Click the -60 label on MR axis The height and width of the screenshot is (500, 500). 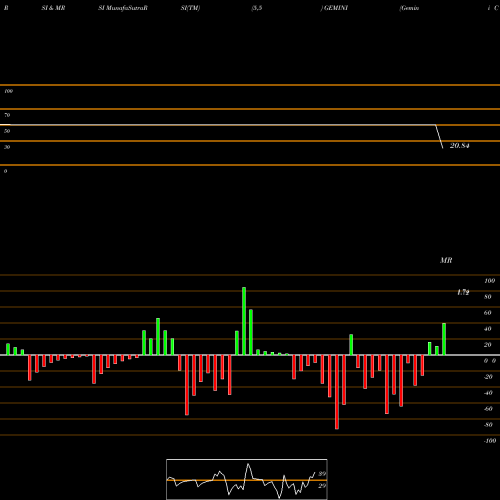point(488,409)
